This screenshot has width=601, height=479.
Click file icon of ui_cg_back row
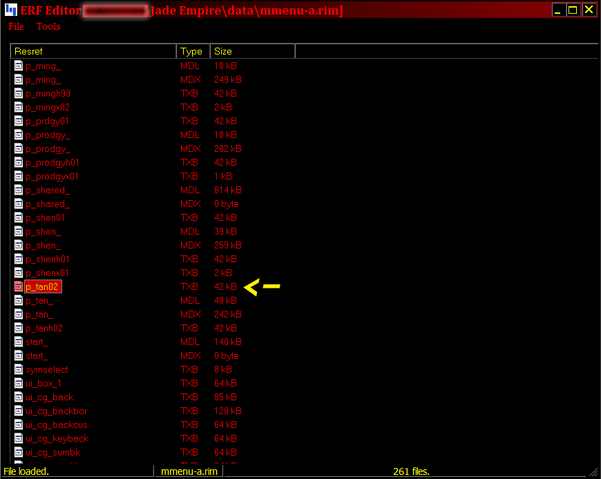point(18,397)
